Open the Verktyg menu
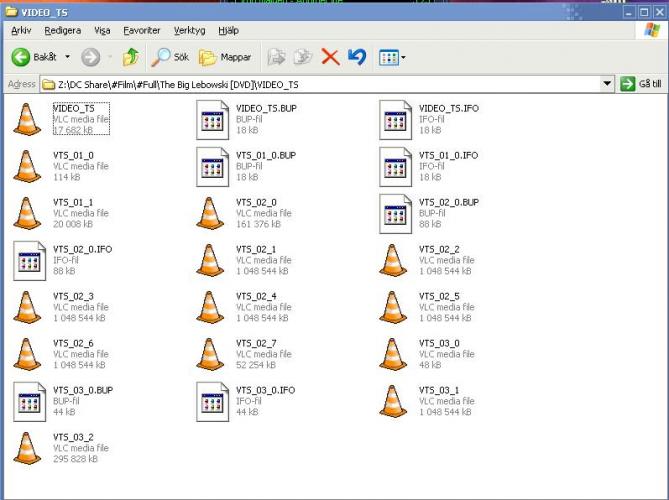This screenshot has height=500, width=669. (x=189, y=31)
